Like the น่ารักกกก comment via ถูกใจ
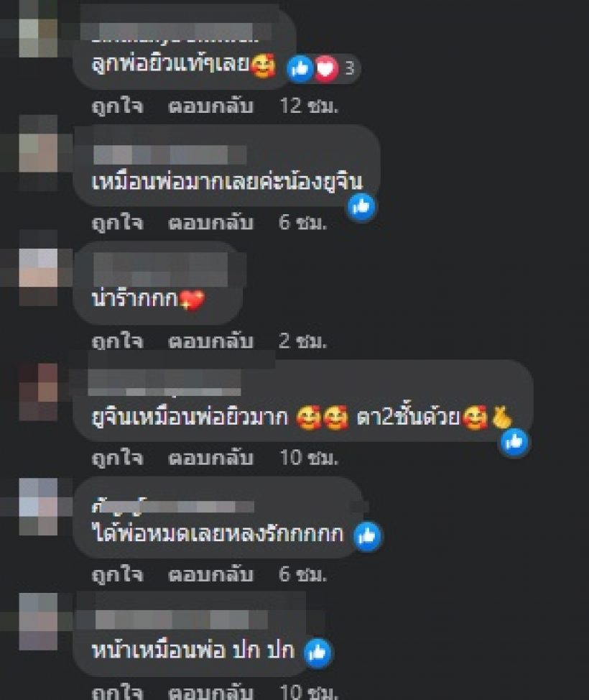The height and width of the screenshot is (700, 589). pos(117,341)
